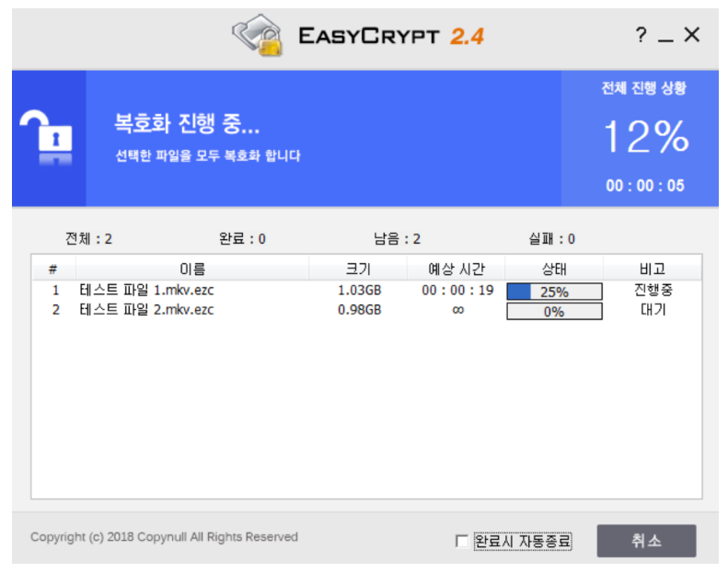The height and width of the screenshot is (573, 728).
Task: Click the 선택한 파일을 모두 복호화 합니다 subtitle
Action: tap(207, 155)
